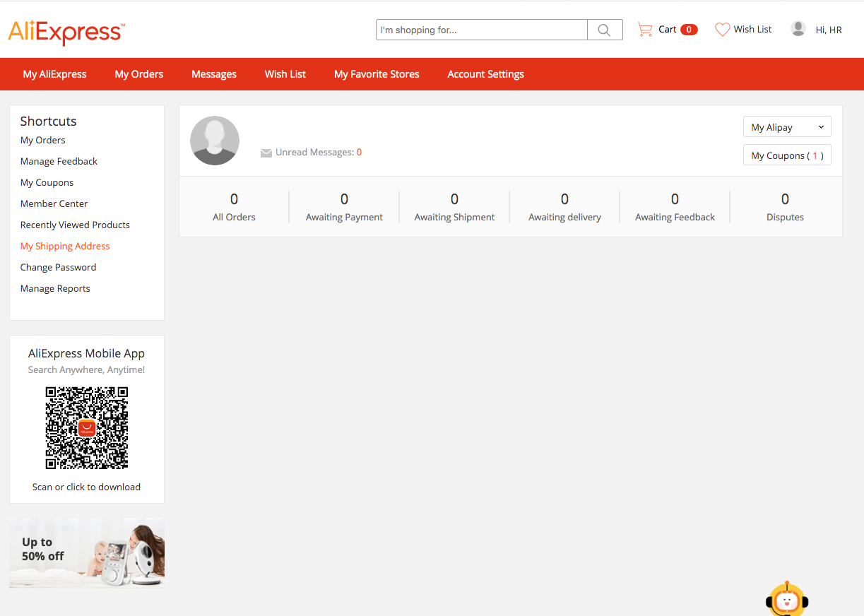The image size is (864, 616).
Task: Click the user profile avatar icon
Action: pos(798,28)
